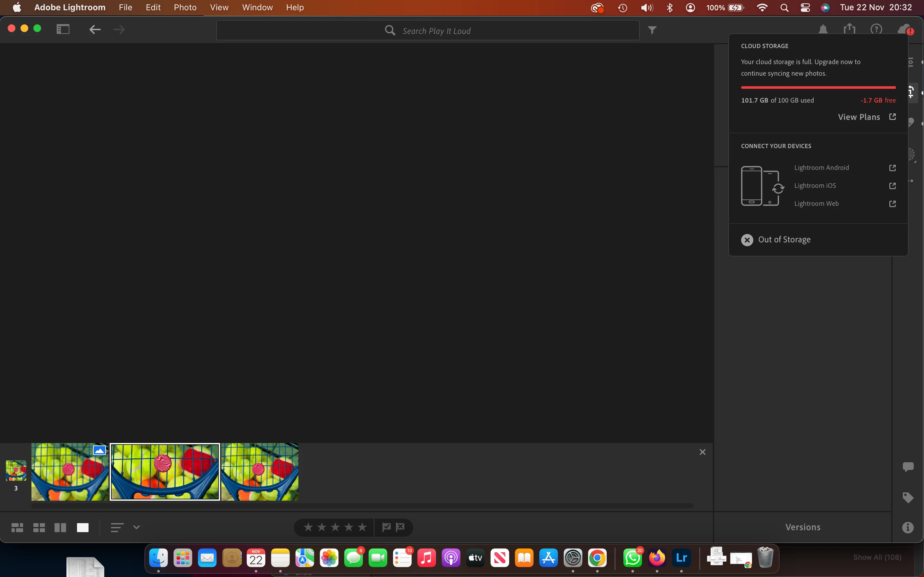Toggle the left panel sidebar
This screenshot has height=577, width=924.
(x=63, y=29)
